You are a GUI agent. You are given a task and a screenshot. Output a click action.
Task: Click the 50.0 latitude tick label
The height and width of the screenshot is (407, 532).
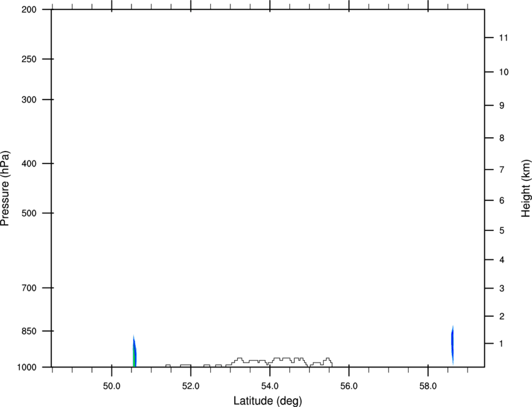click(111, 386)
